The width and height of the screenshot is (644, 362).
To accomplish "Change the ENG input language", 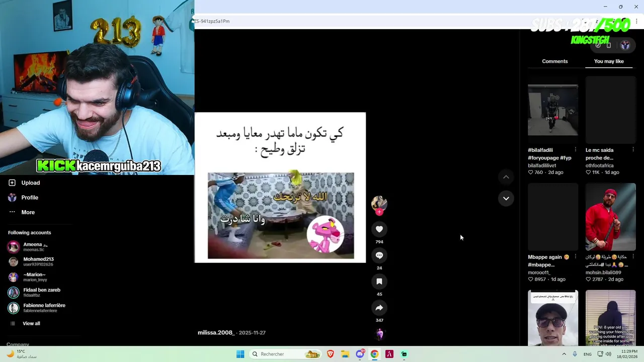I will (x=588, y=354).
